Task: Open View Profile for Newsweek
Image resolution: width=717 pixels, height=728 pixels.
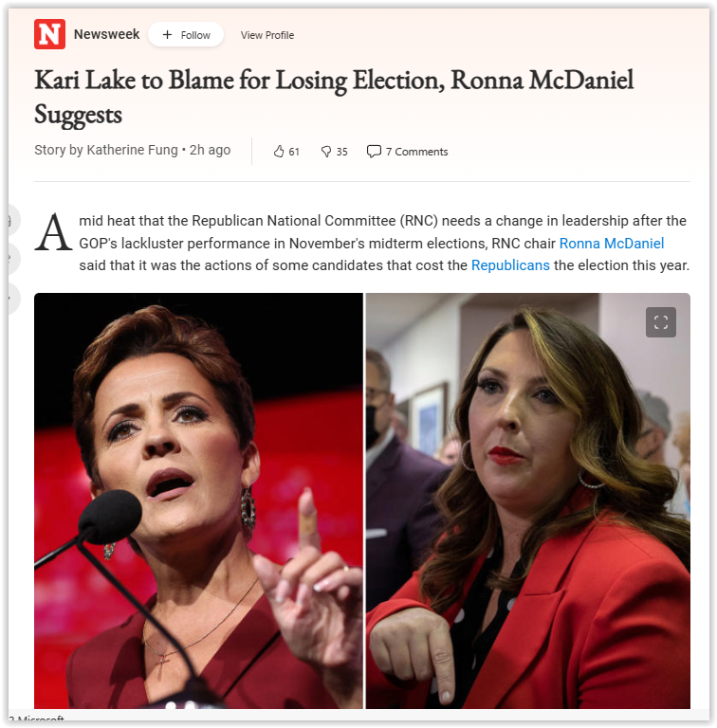Action: click(x=267, y=35)
